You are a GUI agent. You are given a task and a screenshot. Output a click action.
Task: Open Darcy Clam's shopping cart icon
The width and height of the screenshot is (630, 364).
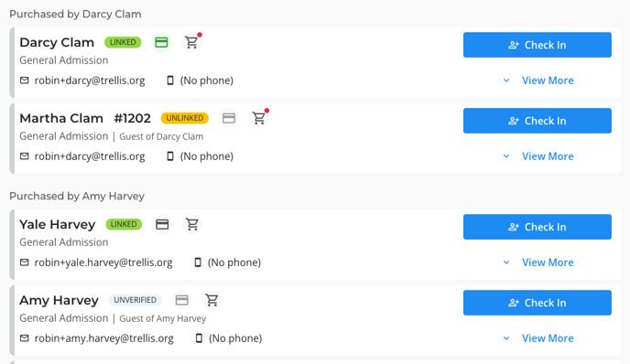click(192, 42)
